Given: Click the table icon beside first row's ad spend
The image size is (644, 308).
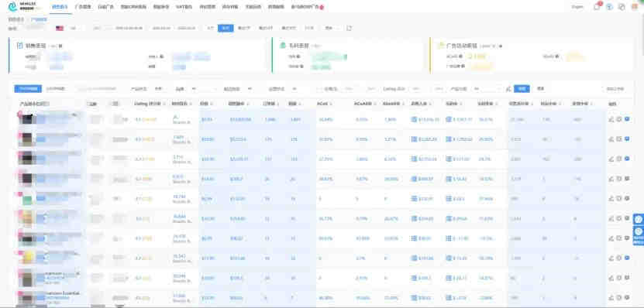Looking at the screenshot, I should tap(414, 119).
